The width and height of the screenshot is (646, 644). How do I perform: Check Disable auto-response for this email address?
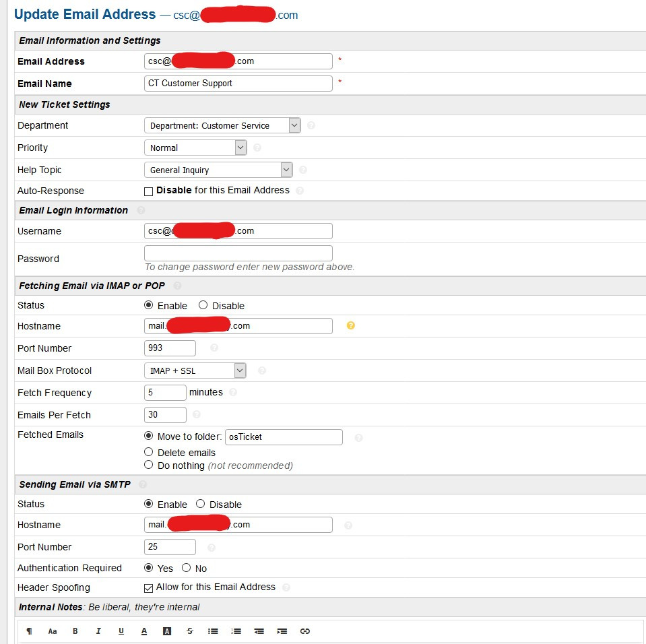pyautogui.click(x=149, y=191)
